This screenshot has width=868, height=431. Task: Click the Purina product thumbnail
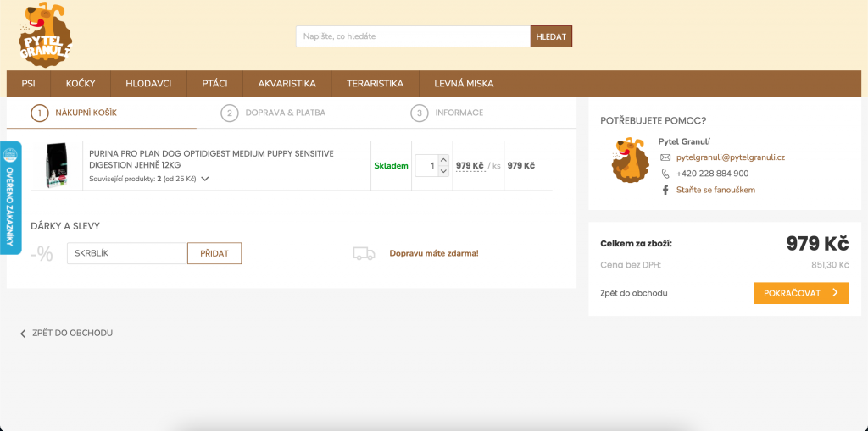57,164
